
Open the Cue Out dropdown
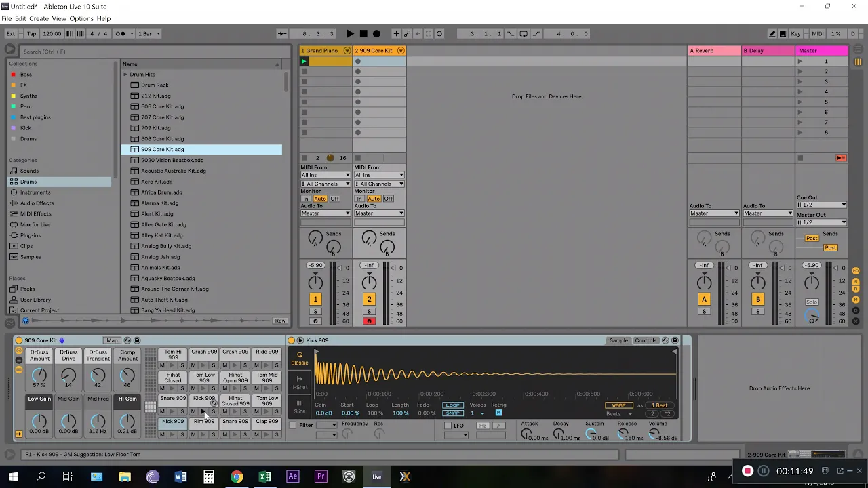[822, 205]
